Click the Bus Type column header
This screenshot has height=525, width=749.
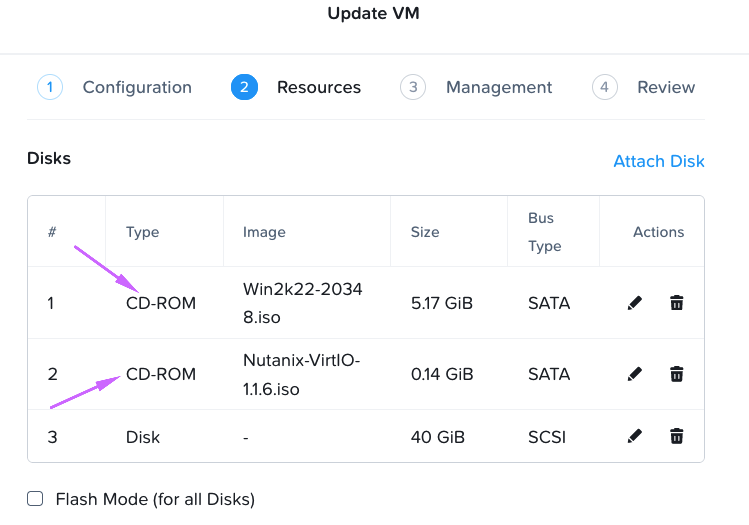pyautogui.click(x=545, y=232)
